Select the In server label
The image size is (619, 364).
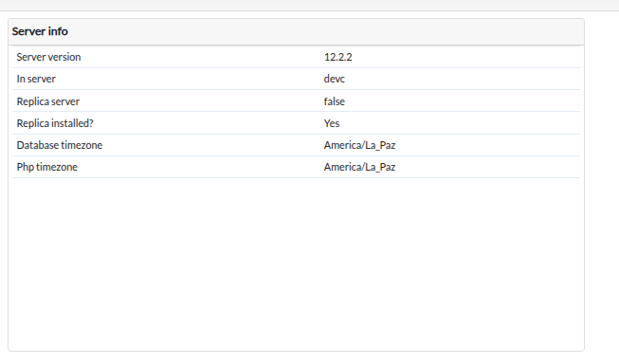click(x=36, y=79)
